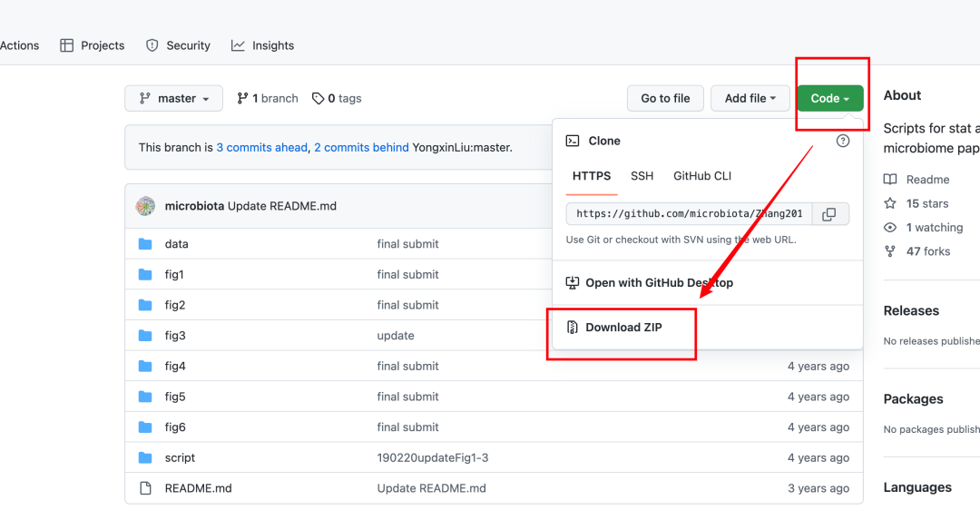Click the 0 tags link
980x510 pixels.
337,98
